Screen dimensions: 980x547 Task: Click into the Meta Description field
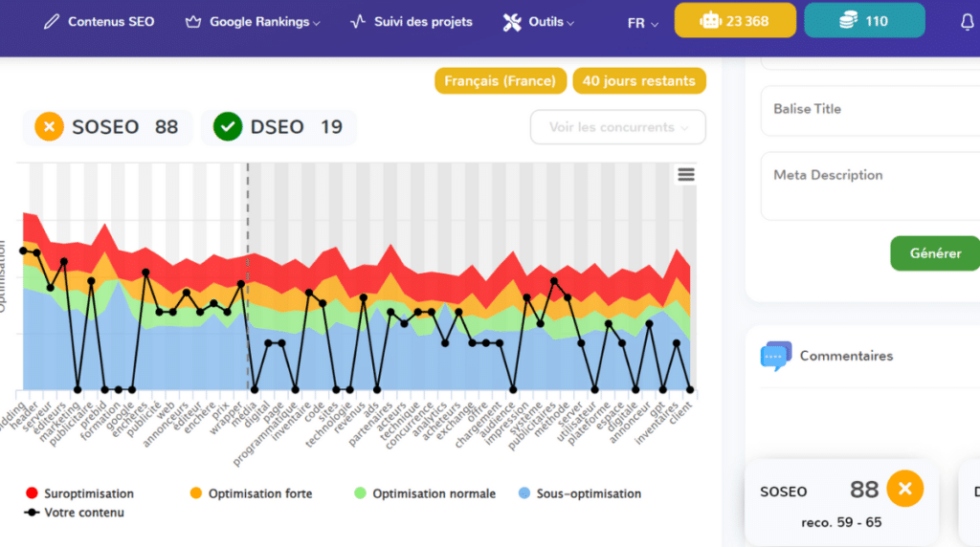tap(870, 186)
